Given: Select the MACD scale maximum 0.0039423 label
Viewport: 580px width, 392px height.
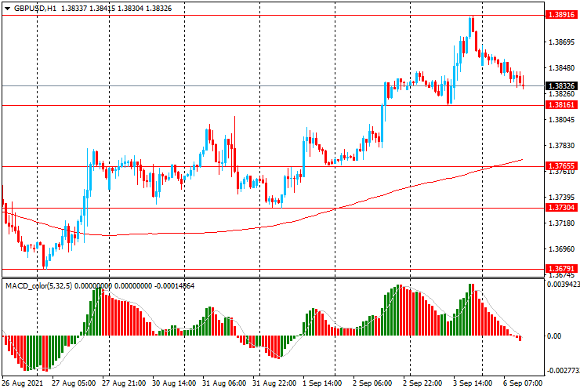Looking at the screenshot, I should pyautogui.click(x=564, y=285).
